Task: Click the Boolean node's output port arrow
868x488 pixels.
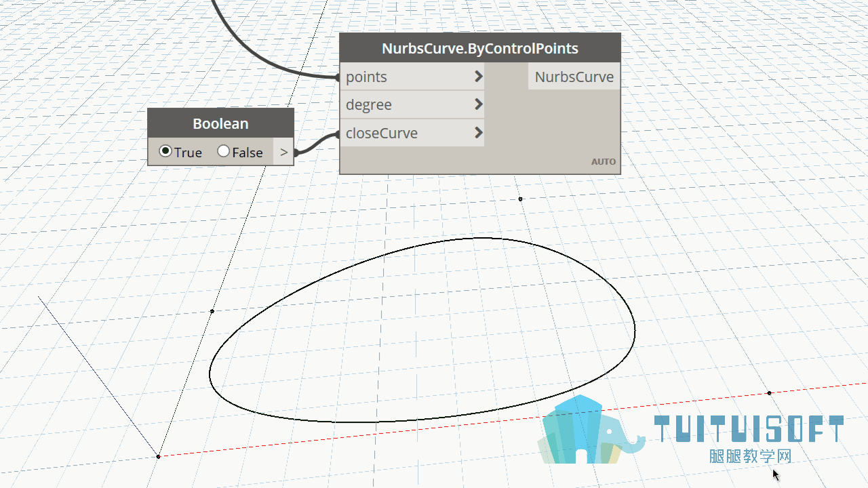Action: 283,152
